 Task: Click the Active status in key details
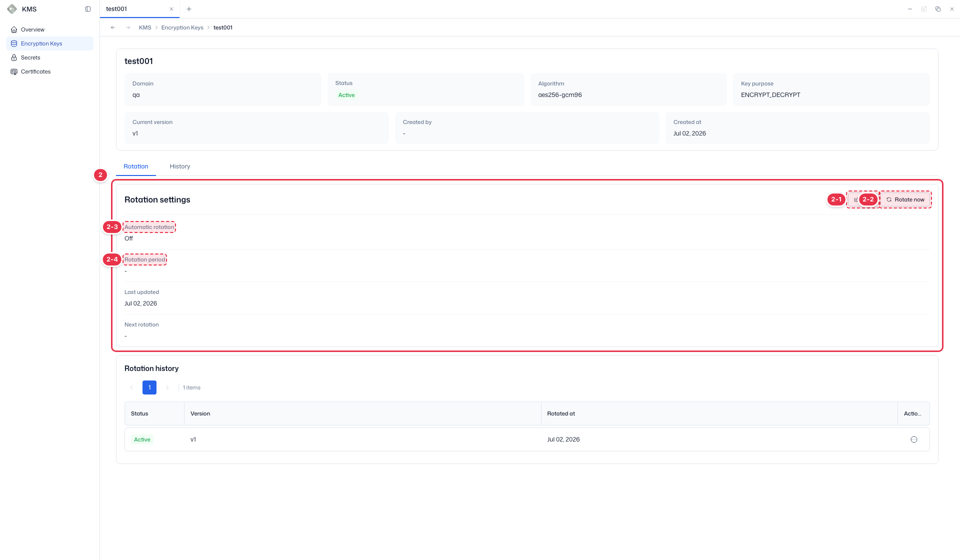click(346, 95)
